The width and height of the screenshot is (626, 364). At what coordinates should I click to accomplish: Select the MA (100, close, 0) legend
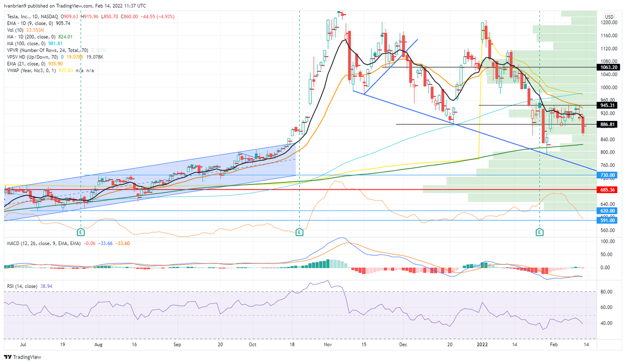pyautogui.click(x=35, y=44)
